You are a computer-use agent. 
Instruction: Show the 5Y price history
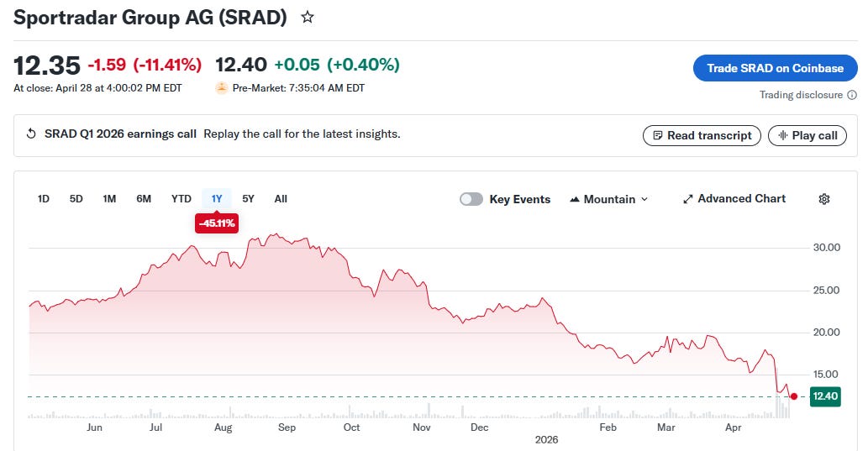248,199
